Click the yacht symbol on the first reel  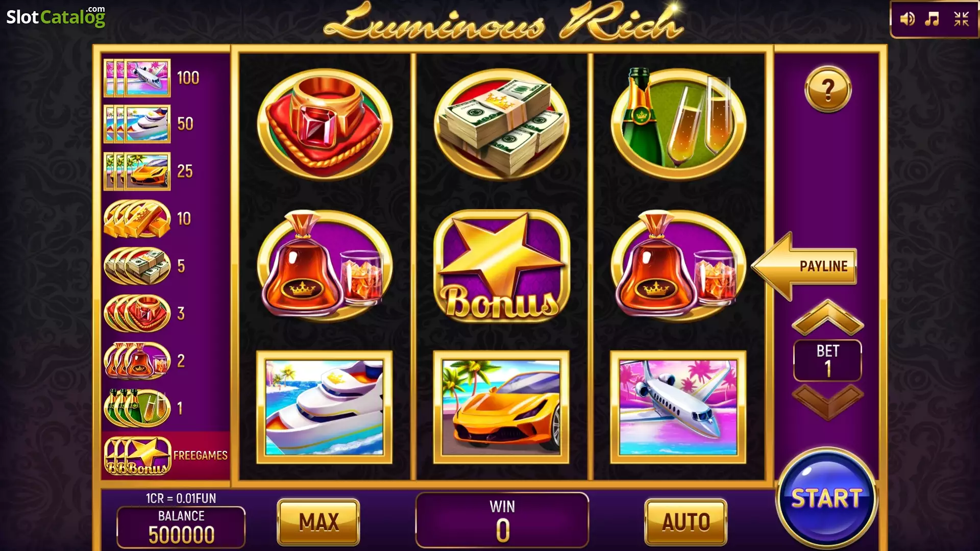[x=325, y=407]
